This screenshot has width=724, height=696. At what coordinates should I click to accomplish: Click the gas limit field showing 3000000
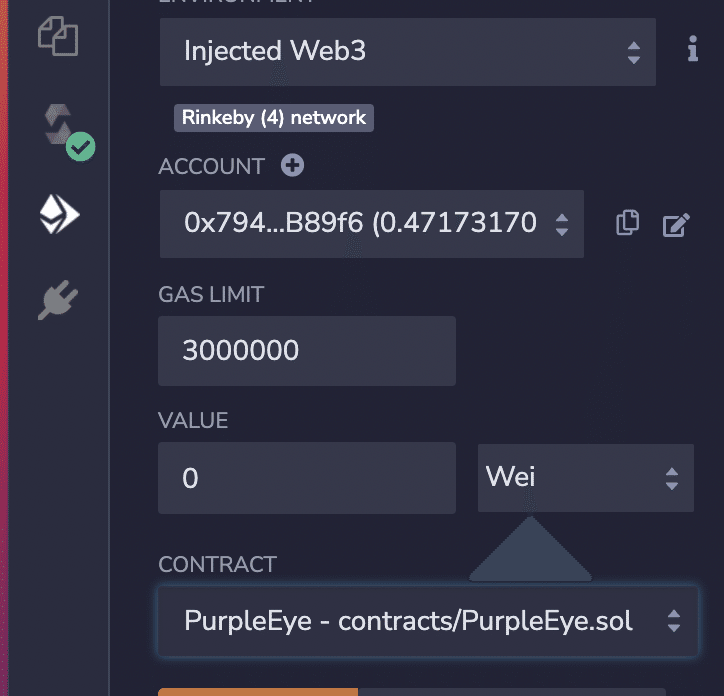(x=306, y=351)
